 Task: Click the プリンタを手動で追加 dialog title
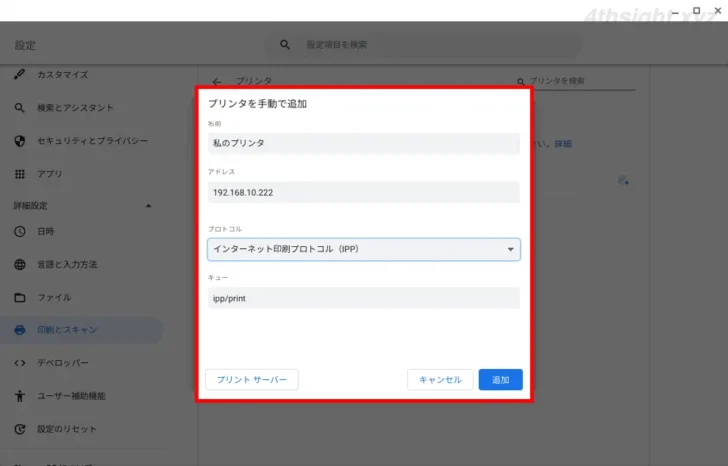pyautogui.click(x=257, y=104)
